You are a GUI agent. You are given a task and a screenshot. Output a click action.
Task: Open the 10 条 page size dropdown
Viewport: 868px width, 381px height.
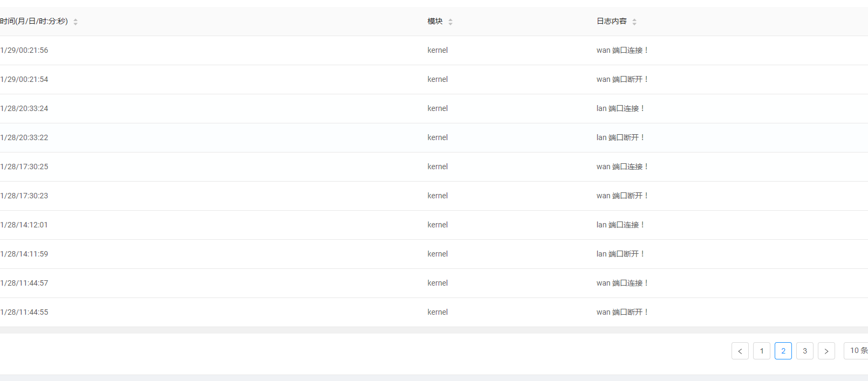point(857,351)
